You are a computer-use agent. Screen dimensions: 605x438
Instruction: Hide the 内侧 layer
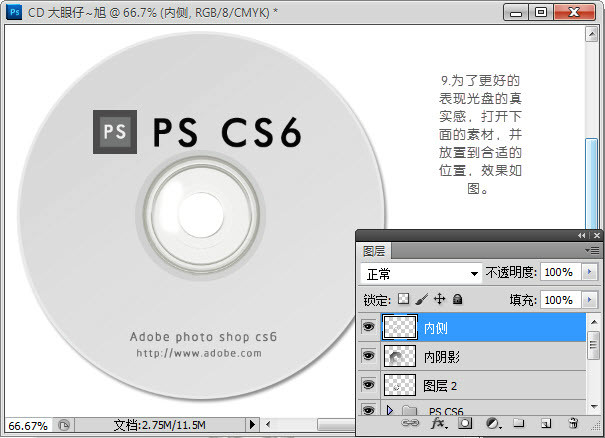(x=368, y=327)
